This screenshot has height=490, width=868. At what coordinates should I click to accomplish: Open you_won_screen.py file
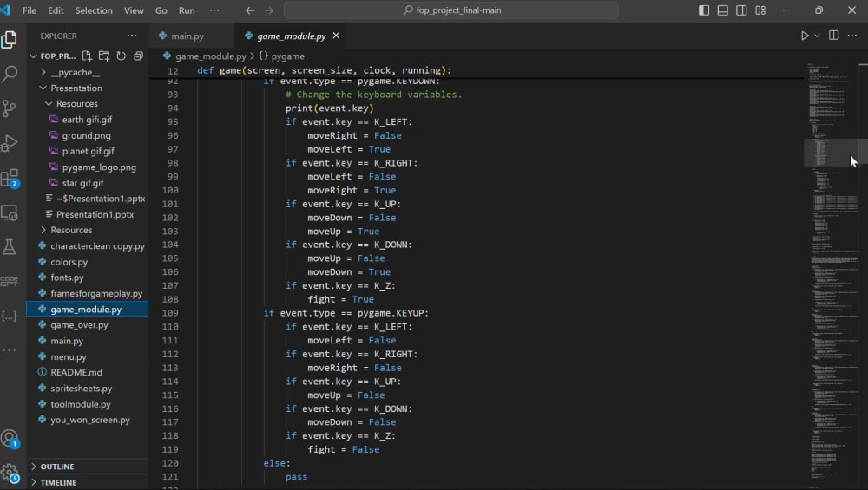click(x=90, y=421)
